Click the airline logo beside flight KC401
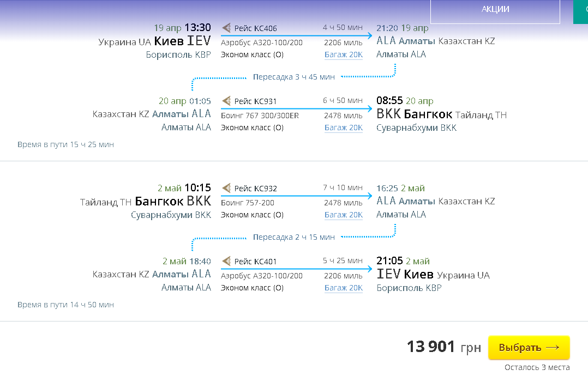 (x=226, y=261)
